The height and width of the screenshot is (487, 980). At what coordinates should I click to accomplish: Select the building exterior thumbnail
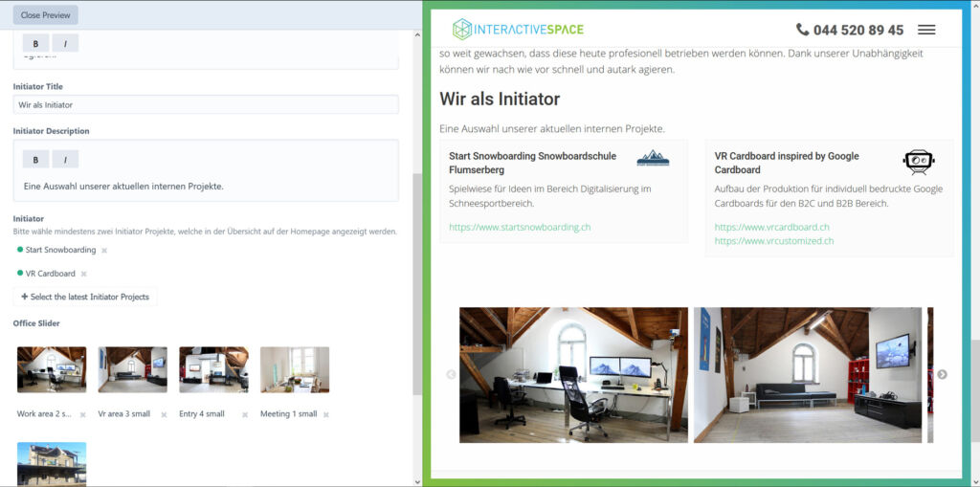tap(52, 464)
